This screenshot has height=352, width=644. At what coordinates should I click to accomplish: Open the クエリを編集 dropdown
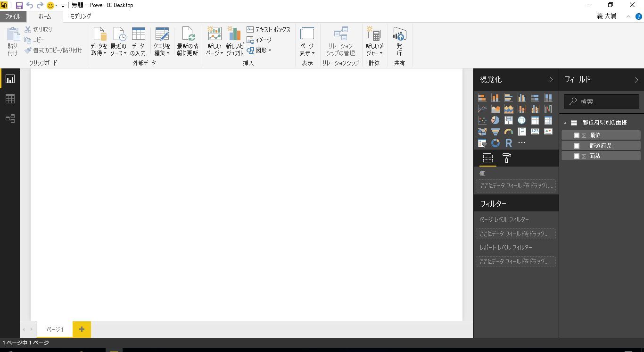click(162, 41)
